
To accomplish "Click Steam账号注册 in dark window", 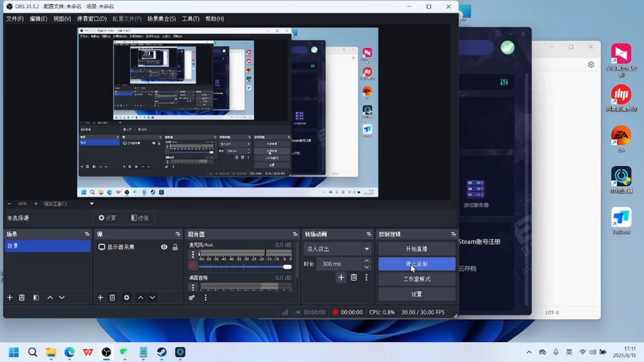I will coord(479,242).
